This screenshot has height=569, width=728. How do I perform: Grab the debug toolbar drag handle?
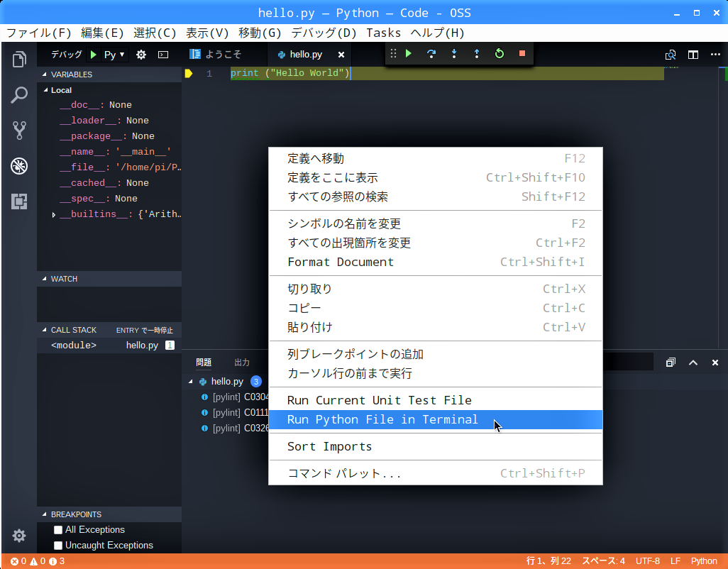(x=393, y=54)
